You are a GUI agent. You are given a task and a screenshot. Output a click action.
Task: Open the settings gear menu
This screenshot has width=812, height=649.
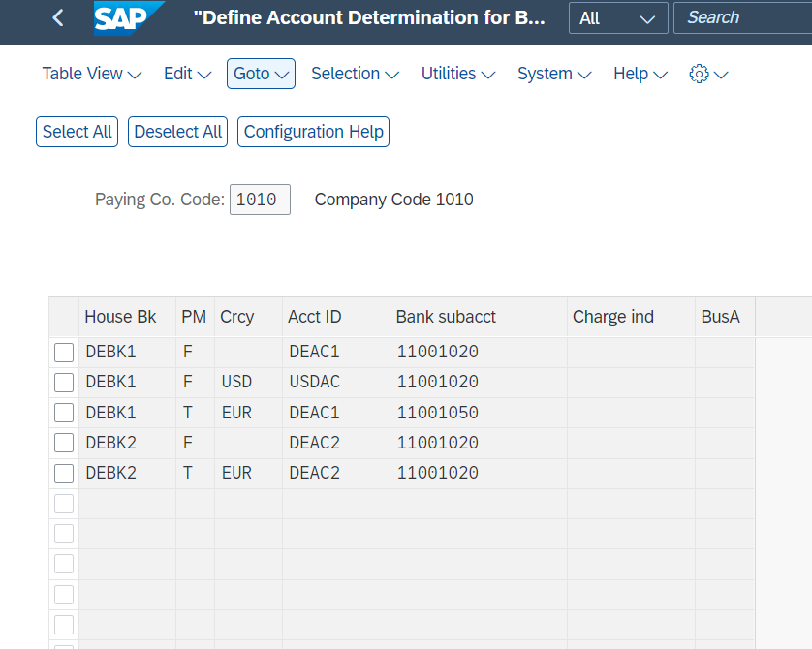(708, 74)
